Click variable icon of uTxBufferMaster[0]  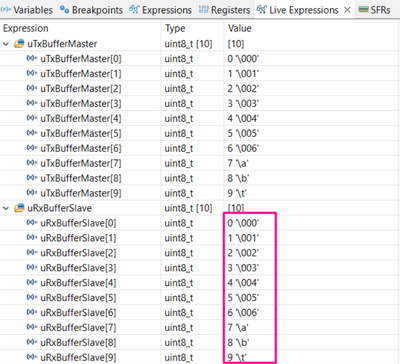coord(31,58)
